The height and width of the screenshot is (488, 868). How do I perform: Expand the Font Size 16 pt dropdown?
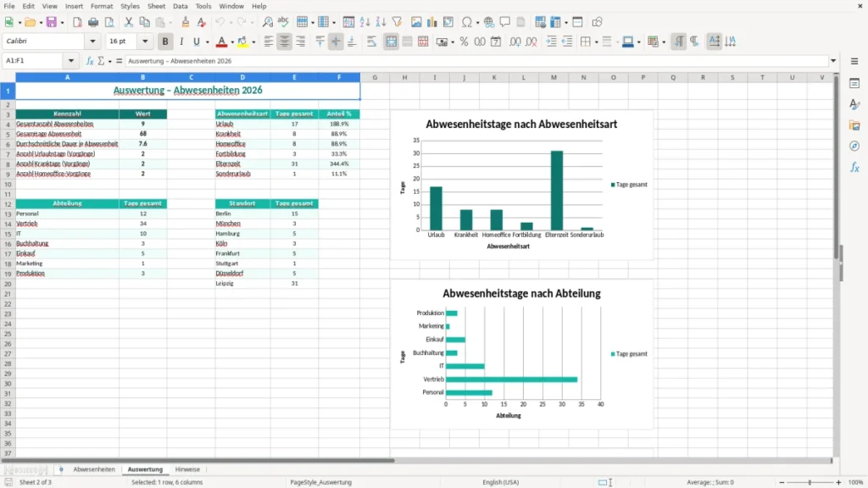[145, 42]
